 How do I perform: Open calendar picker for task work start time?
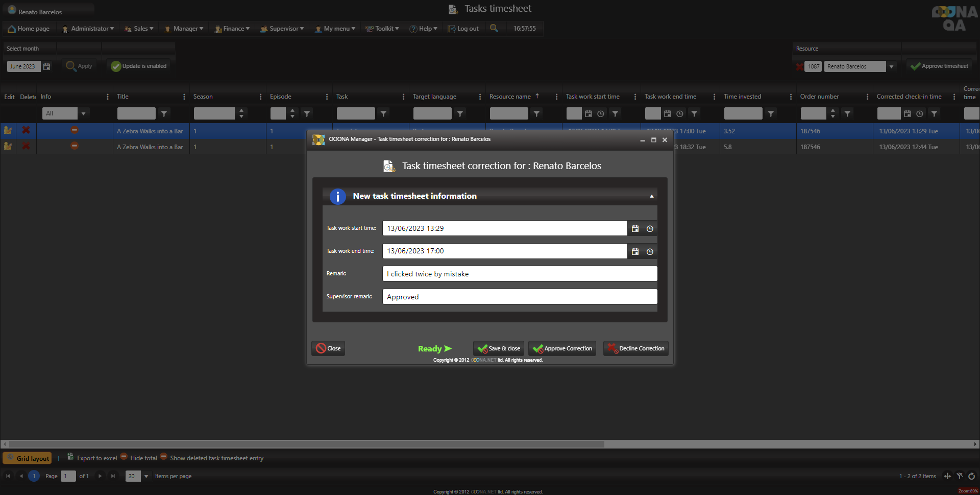pyautogui.click(x=635, y=229)
